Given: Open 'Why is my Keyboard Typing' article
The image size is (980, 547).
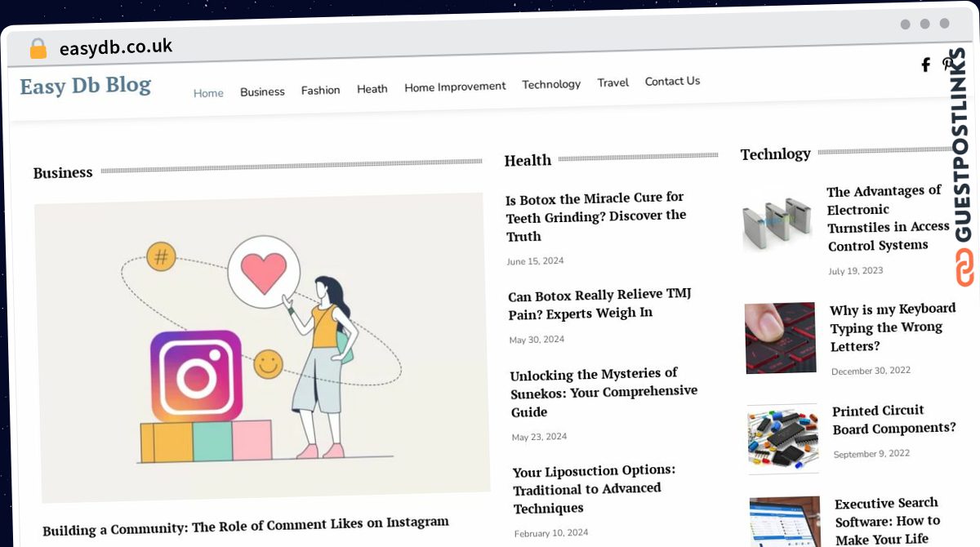Looking at the screenshot, I should [x=893, y=327].
